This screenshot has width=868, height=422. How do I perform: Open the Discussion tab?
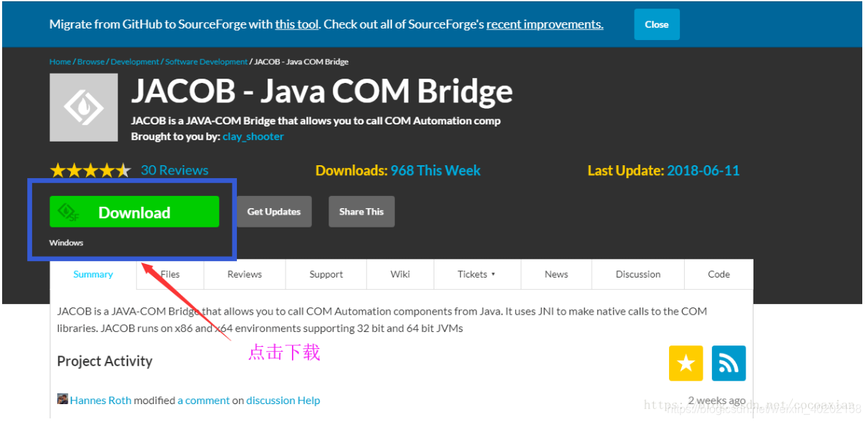coord(638,274)
